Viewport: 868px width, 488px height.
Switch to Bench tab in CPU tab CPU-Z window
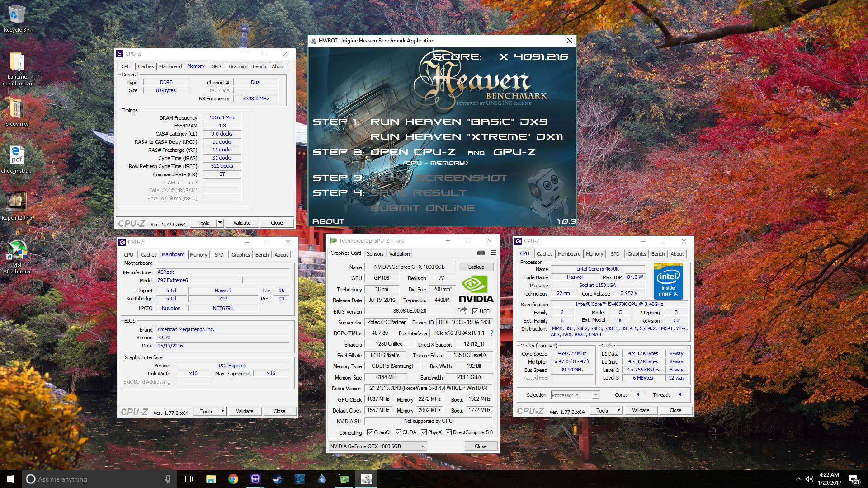click(658, 254)
